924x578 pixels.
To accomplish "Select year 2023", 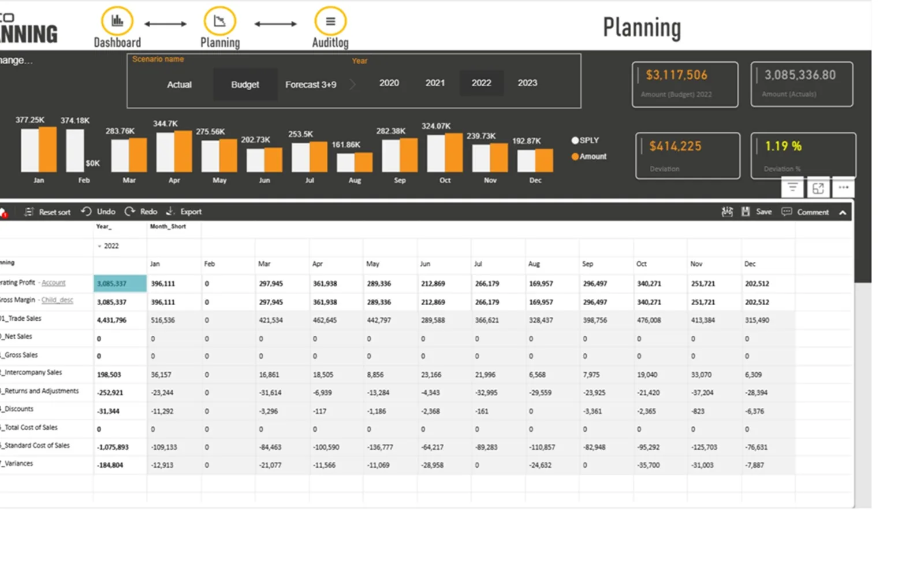I will (527, 83).
